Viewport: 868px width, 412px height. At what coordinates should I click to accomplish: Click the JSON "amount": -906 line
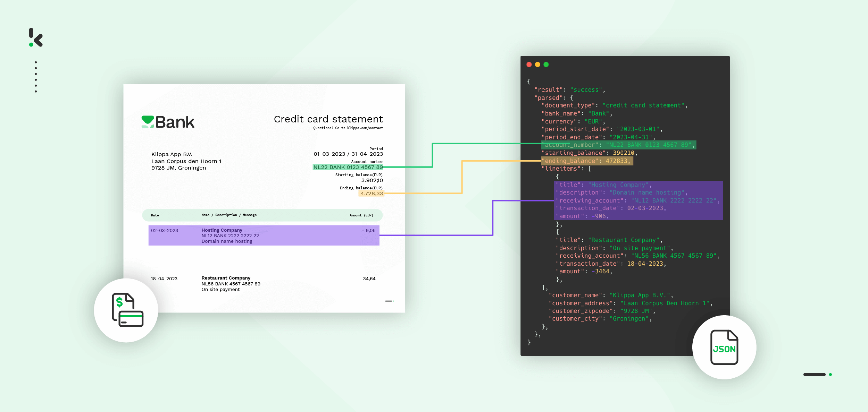click(582, 216)
